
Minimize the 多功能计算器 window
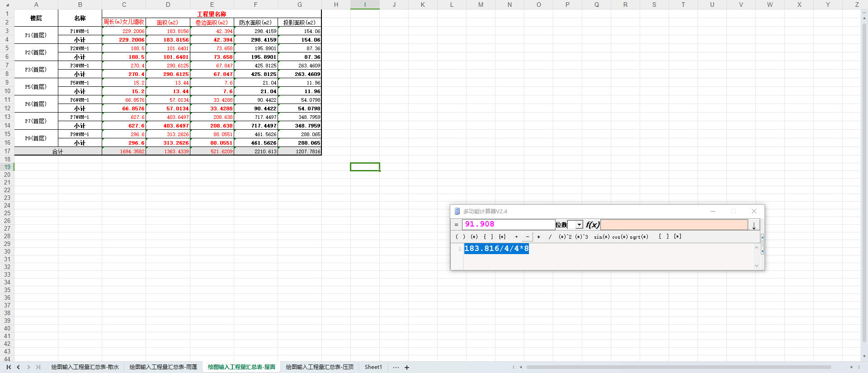pyautogui.click(x=713, y=211)
